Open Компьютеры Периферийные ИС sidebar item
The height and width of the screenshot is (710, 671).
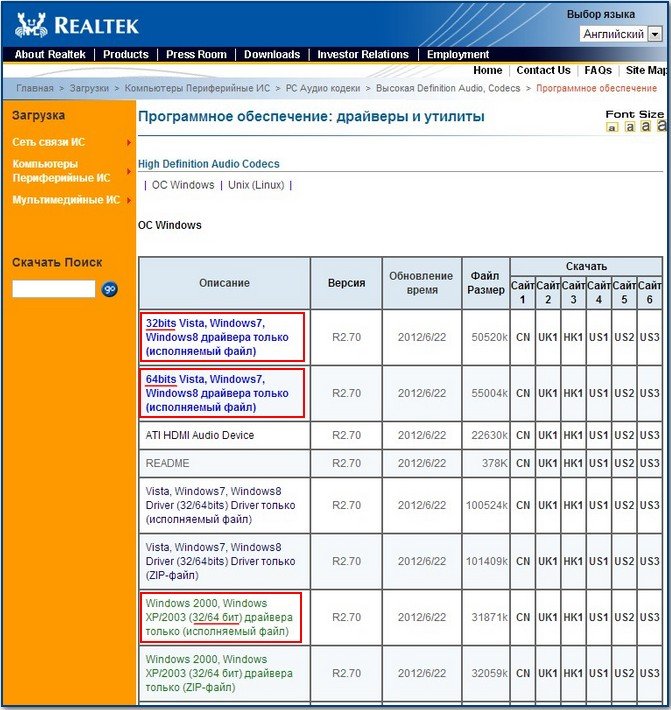point(61,171)
